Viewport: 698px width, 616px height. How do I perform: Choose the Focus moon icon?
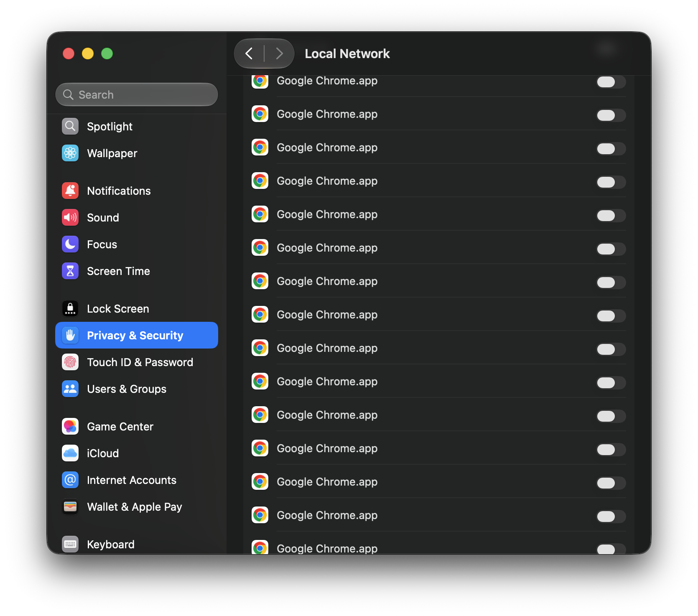[x=70, y=244]
